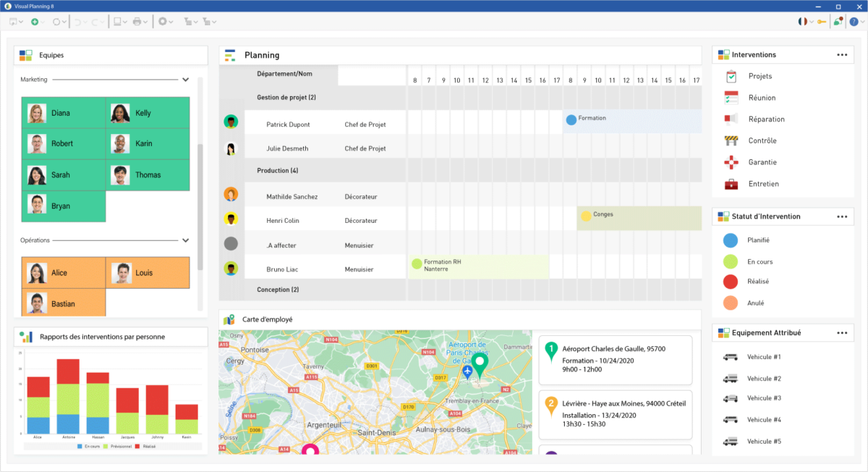Open the Statut d'Intervention panel menu
This screenshot has height=472, width=868.
841,216
